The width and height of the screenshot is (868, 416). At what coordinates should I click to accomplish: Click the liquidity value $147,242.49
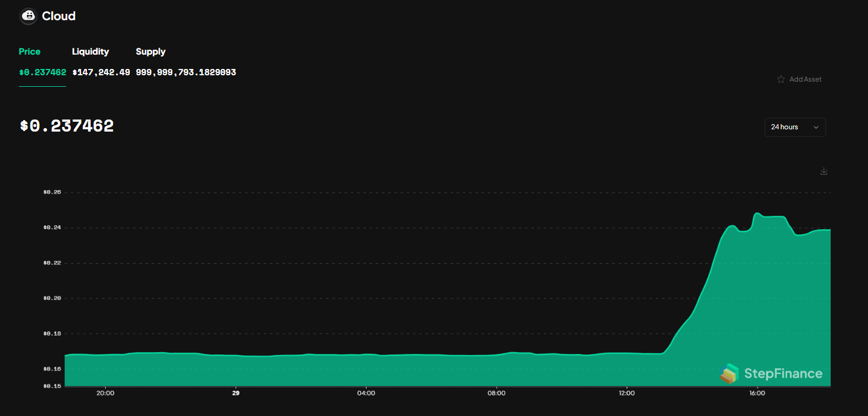pos(101,72)
